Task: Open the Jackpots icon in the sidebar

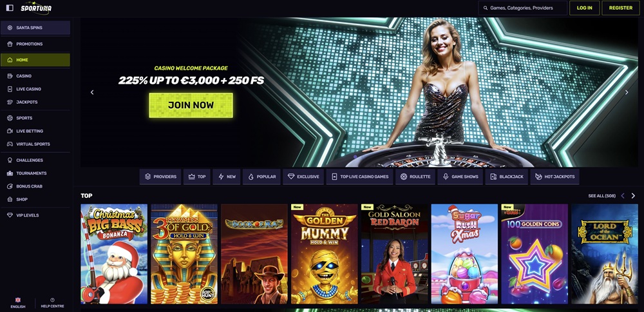Action: point(10,102)
